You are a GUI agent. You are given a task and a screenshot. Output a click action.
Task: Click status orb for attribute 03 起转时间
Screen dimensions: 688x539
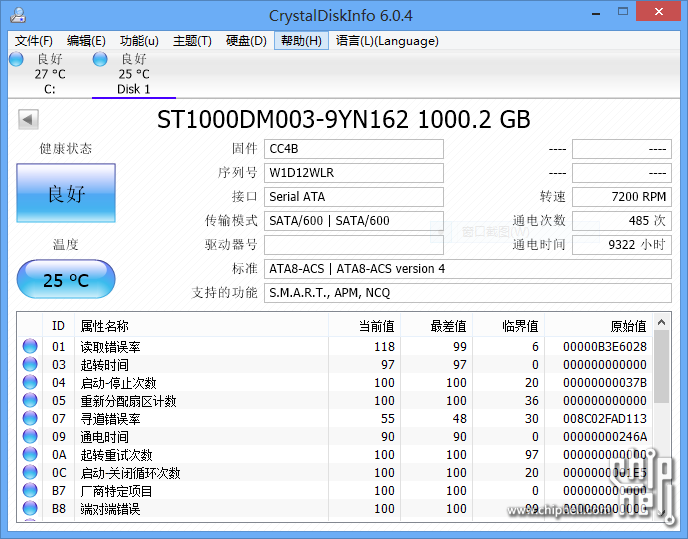click(30, 364)
